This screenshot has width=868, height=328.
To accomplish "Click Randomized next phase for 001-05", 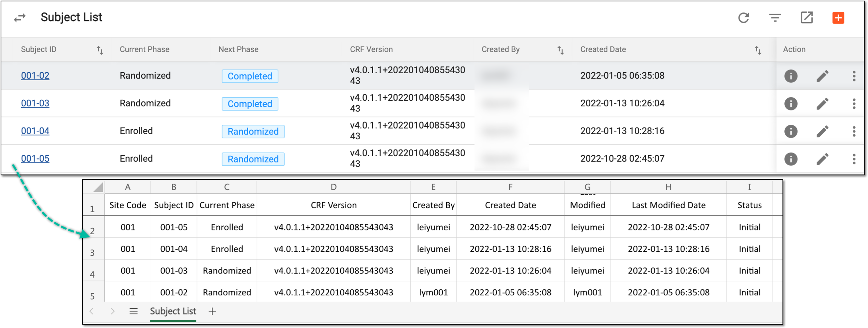I will (x=253, y=159).
